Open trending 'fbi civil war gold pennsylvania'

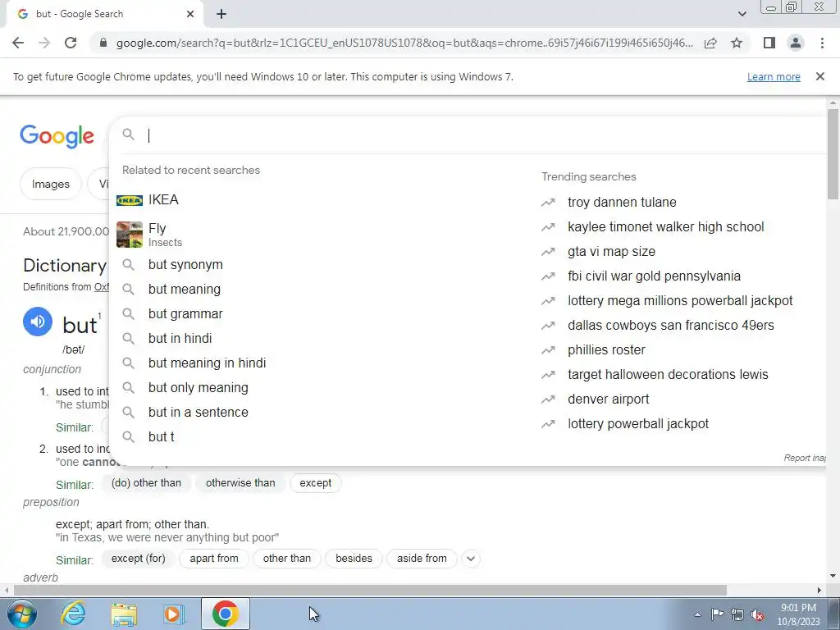point(654,276)
